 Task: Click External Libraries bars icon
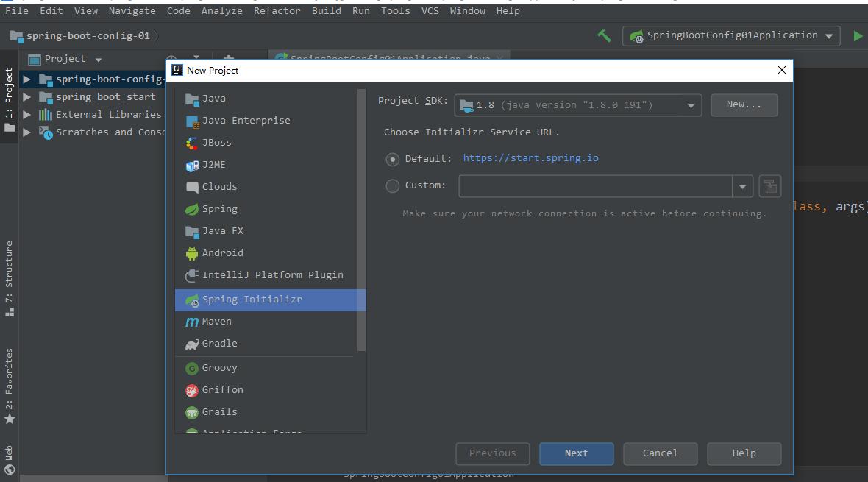46,115
